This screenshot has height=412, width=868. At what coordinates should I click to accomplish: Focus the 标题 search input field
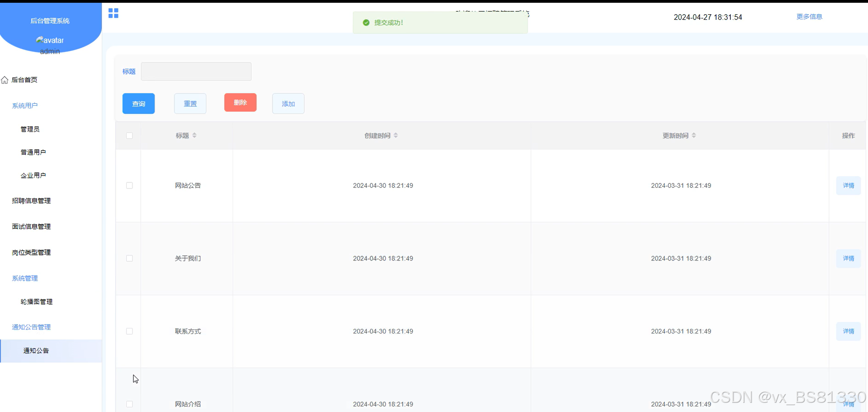pos(196,72)
